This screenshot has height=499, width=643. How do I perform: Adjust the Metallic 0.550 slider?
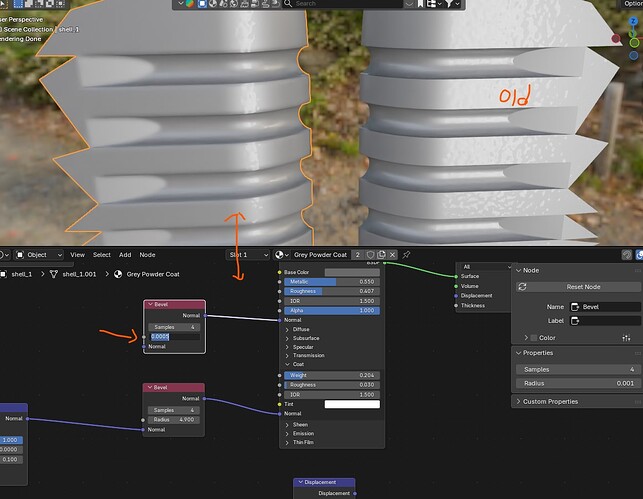click(332, 282)
